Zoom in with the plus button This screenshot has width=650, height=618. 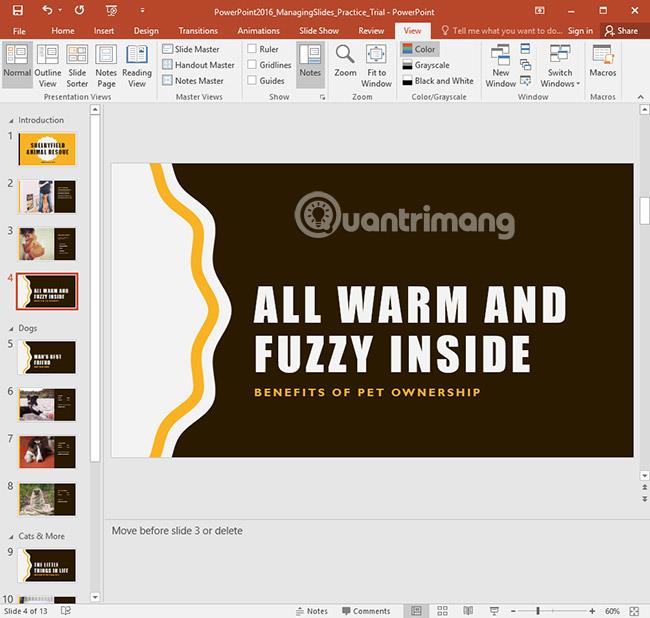pyautogui.click(x=592, y=611)
